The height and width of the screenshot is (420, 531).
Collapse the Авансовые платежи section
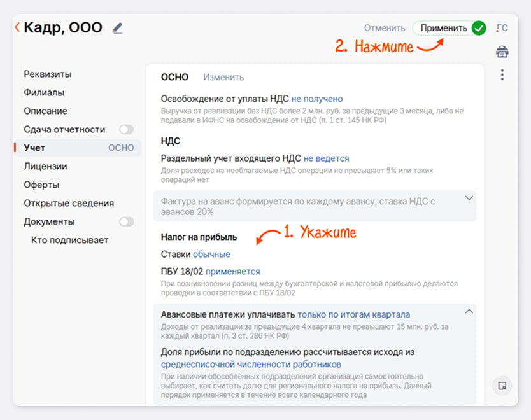(469, 311)
